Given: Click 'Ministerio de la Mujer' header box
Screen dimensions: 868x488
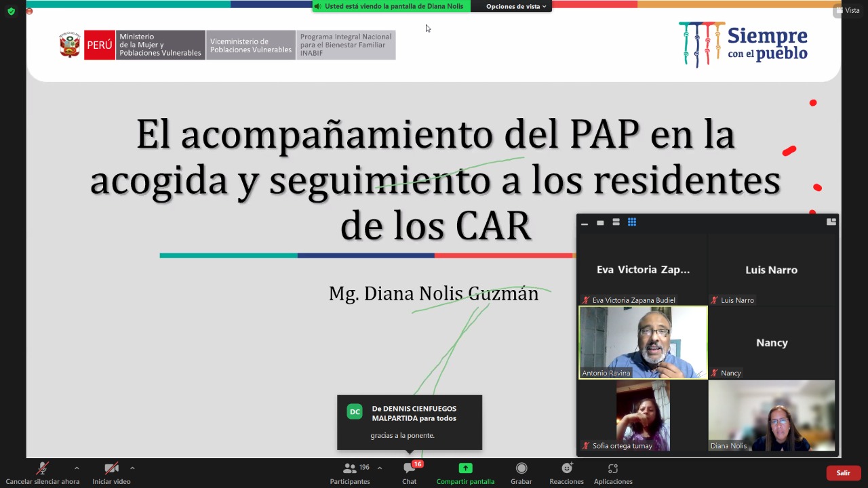Looking at the screenshot, I should coord(160,45).
